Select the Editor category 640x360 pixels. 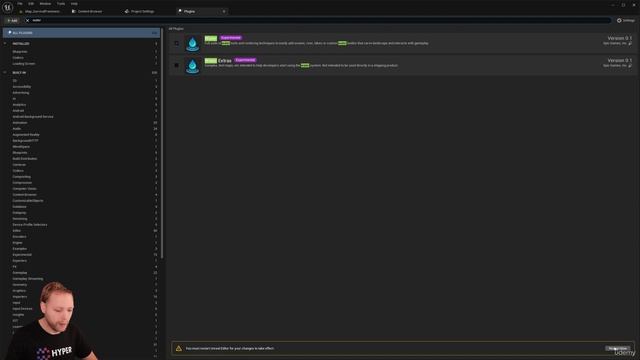tap(17, 231)
